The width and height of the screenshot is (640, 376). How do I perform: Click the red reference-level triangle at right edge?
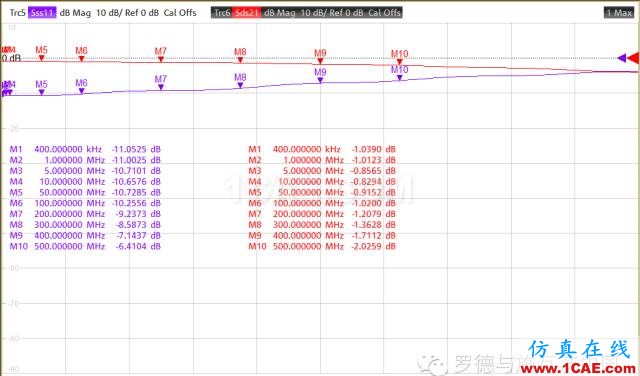633,58
